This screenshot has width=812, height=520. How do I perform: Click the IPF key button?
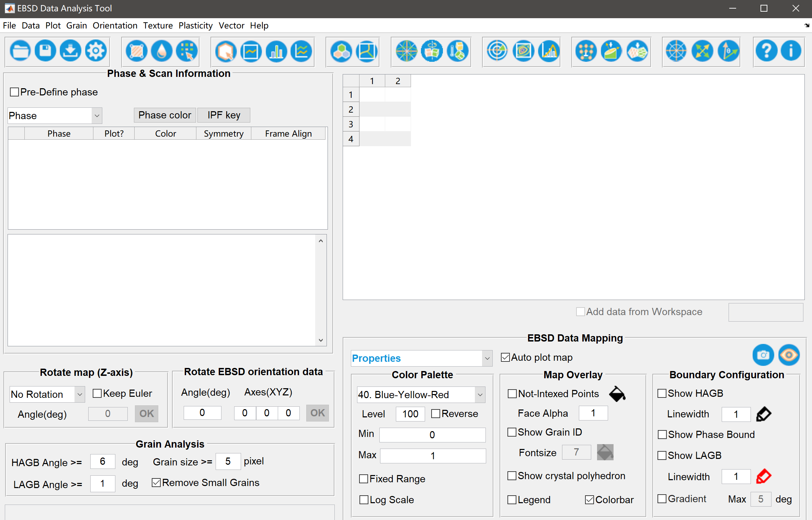pos(224,115)
